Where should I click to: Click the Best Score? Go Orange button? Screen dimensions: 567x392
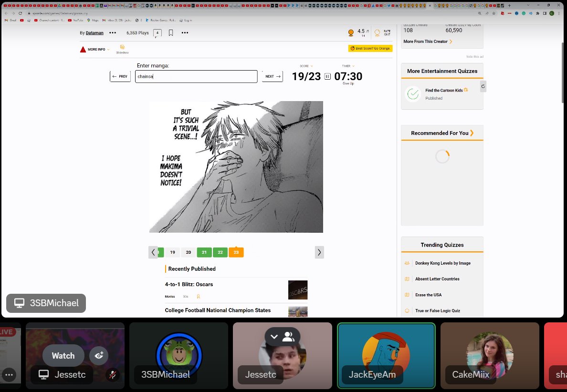pos(370,49)
